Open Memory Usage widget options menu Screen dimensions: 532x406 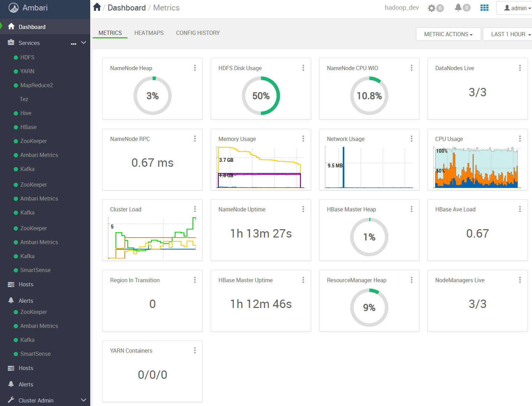coord(303,139)
